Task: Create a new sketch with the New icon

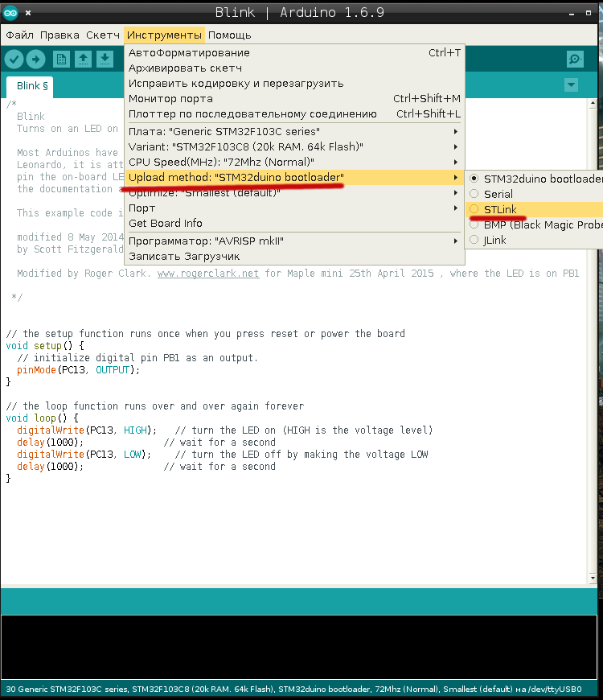Action: (62, 59)
